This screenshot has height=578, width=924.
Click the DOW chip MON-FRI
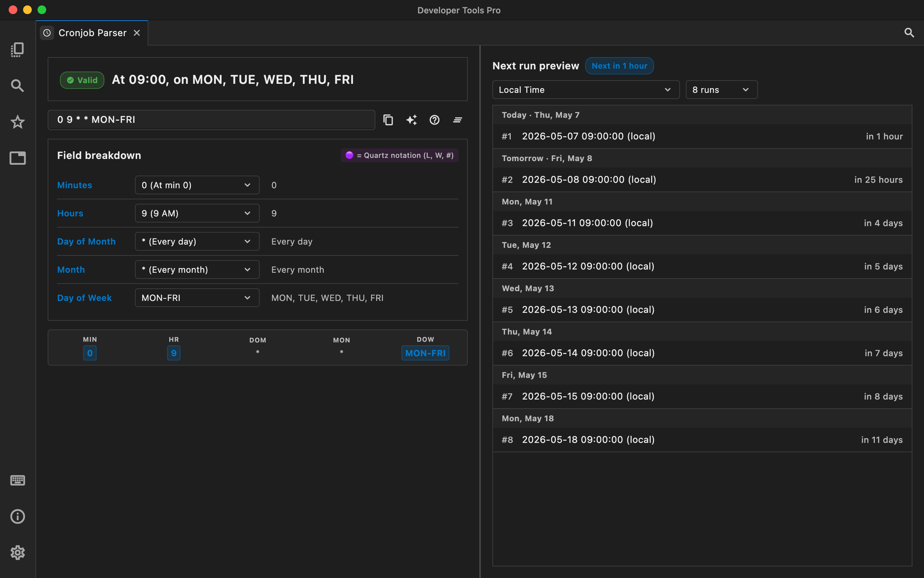click(x=425, y=353)
